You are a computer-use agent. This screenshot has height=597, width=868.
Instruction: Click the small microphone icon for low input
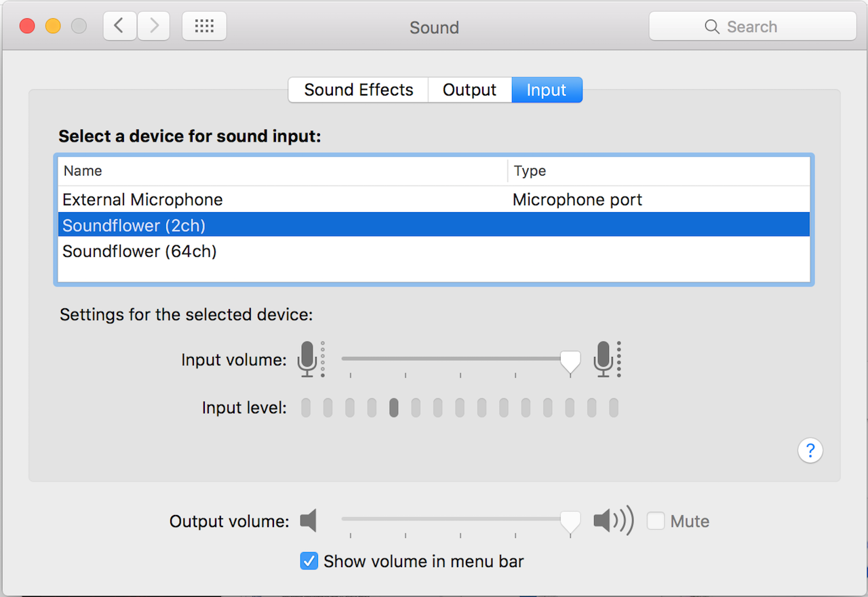[x=309, y=359]
